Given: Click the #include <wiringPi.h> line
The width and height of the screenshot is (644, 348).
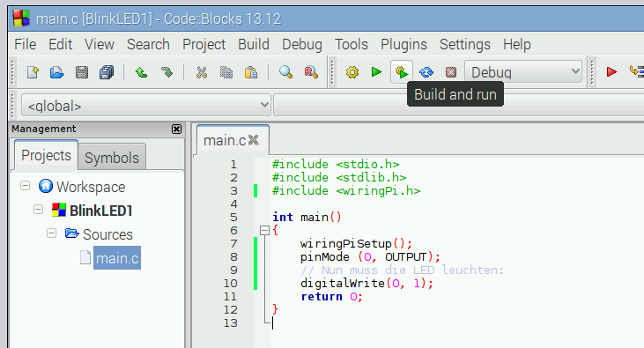Looking at the screenshot, I should [x=346, y=190].
